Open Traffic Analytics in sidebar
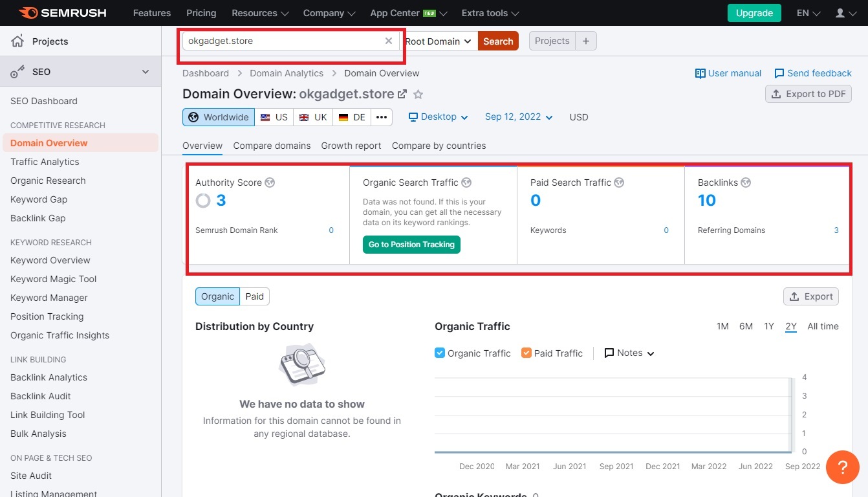The width and height of the screenshot is (868, 497). click(x=45, y=162)
